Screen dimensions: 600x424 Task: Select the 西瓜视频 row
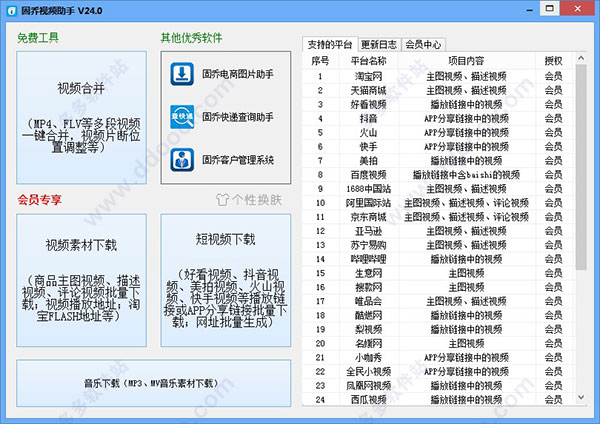[x=439, y=400]
